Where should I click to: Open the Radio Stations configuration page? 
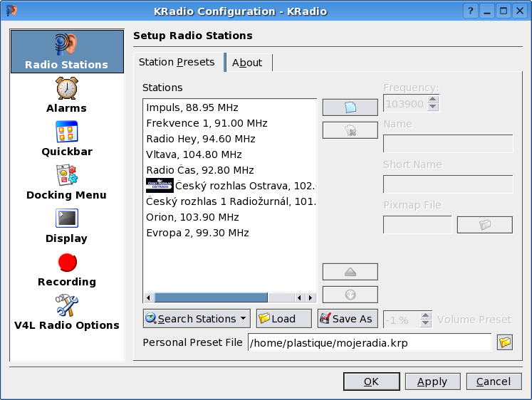pos(67,51)
